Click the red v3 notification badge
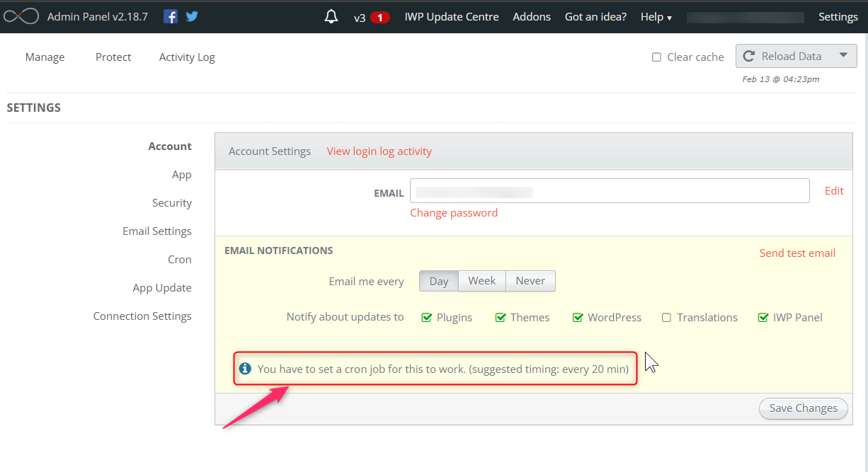Screen dimensions: 868x472 coord(380,17)
